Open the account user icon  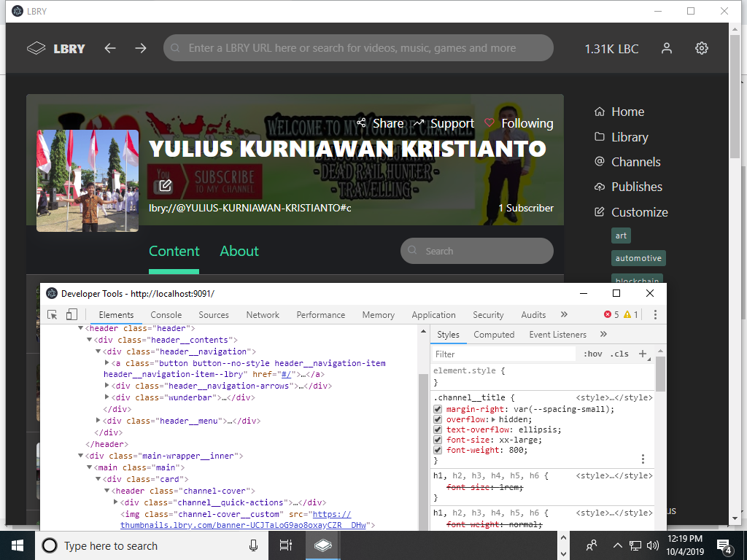(667, 48)
